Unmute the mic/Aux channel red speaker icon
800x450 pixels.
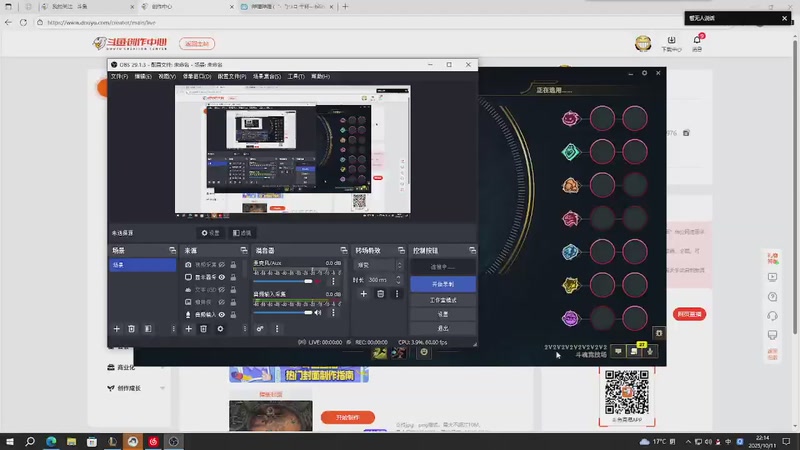pos(318,281)
